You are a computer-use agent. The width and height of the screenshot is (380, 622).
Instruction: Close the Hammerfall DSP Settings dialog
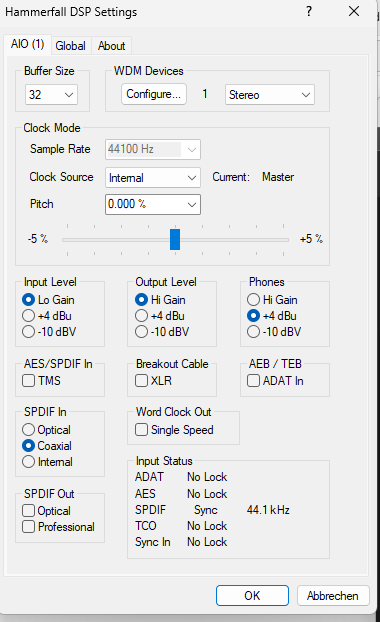tap(354, 11)
